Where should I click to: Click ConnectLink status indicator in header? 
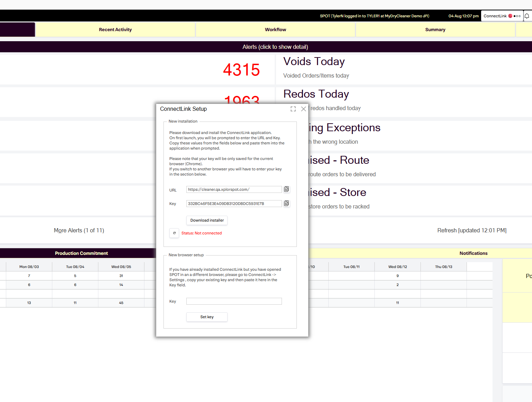(502, 16)
